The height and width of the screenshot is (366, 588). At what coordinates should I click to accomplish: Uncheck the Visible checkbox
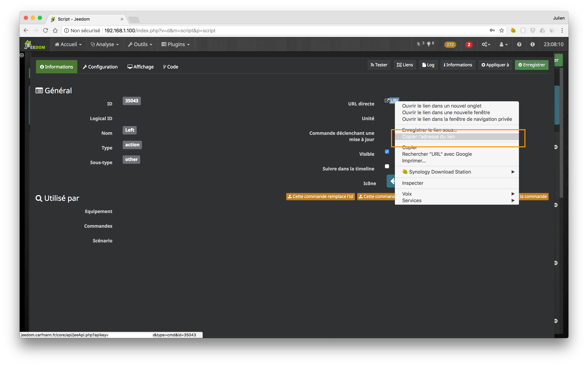pos(387,152)
